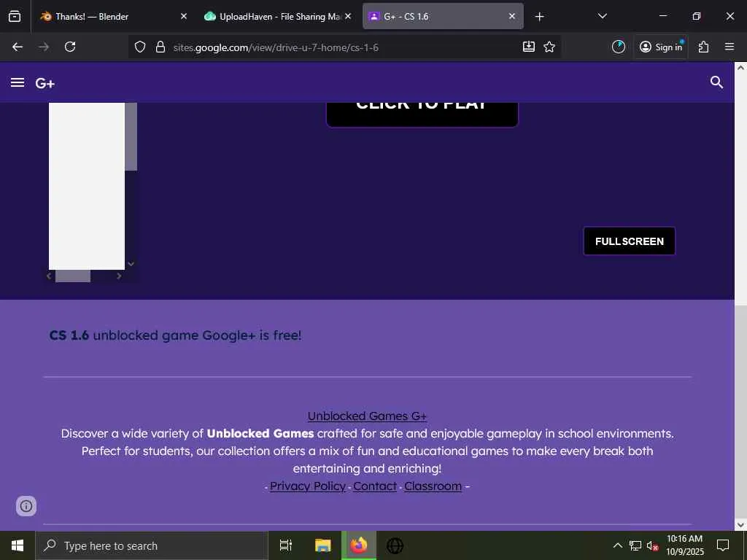The image size is (747, 560).
Task: Click the embedded frame scroll-right arrow
Action: coord(119,276)
